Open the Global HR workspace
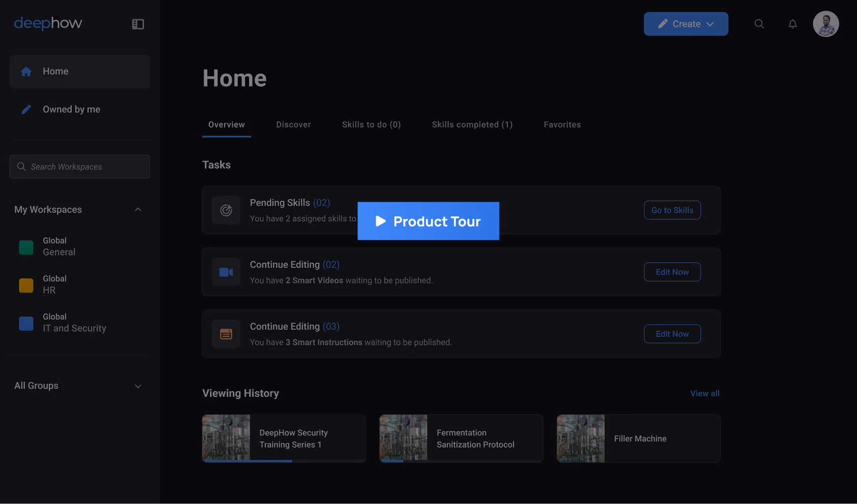Viewport: 857px width, 504px height. 54,285
